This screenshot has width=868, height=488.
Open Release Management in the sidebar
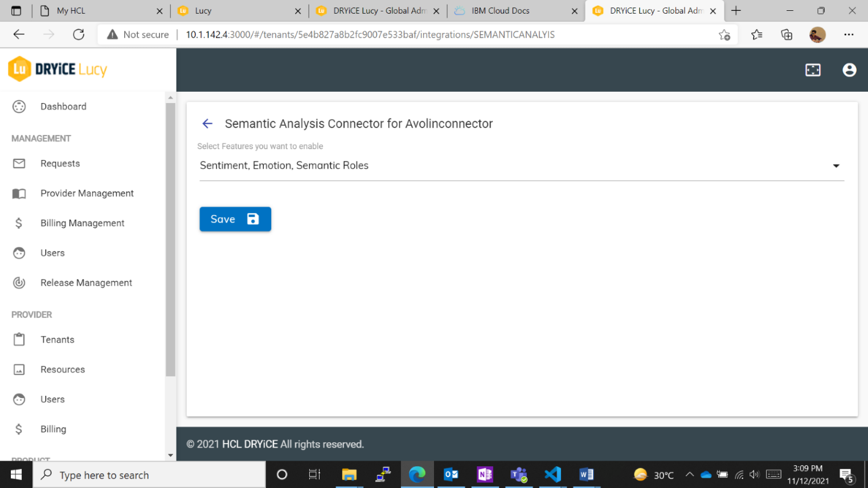coord(83,283)
